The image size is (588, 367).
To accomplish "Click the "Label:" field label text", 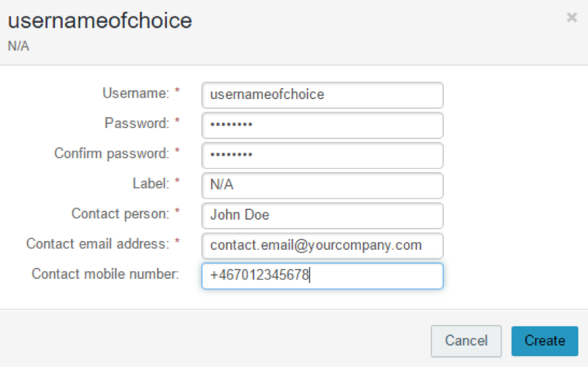I will (150, 184).
